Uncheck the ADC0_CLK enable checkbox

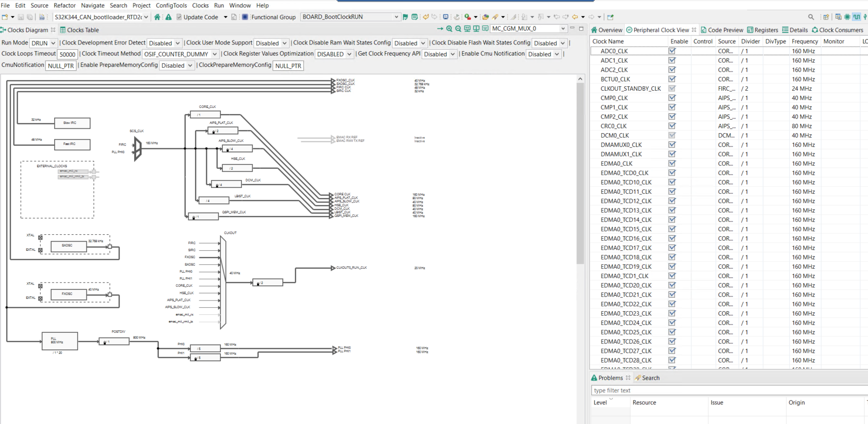(672, 51)
